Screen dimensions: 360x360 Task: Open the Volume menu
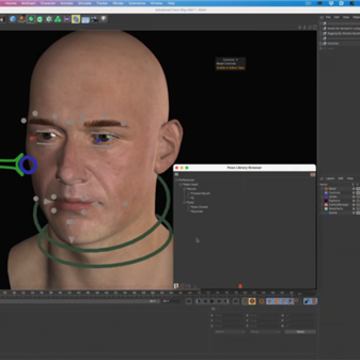[11, 3]
